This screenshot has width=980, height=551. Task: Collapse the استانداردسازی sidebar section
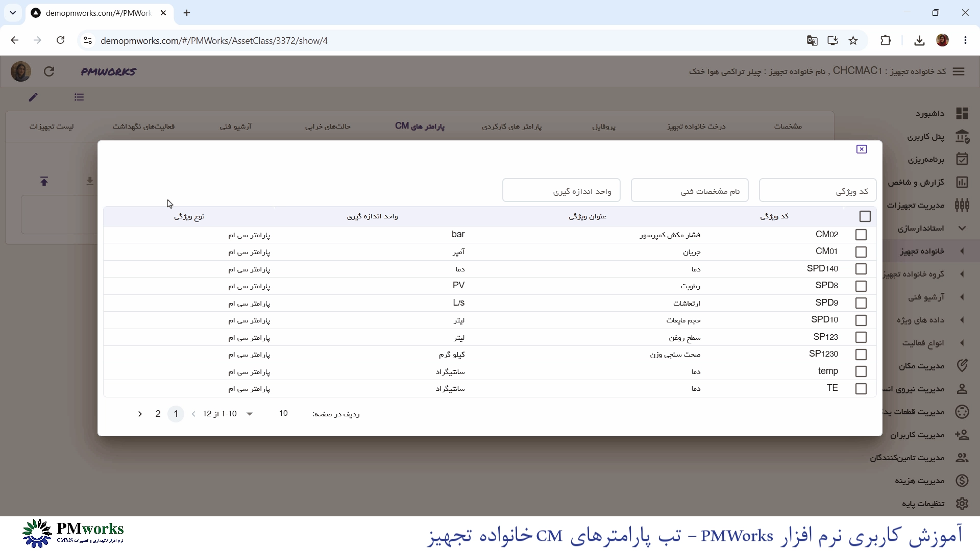coord(962,228)
